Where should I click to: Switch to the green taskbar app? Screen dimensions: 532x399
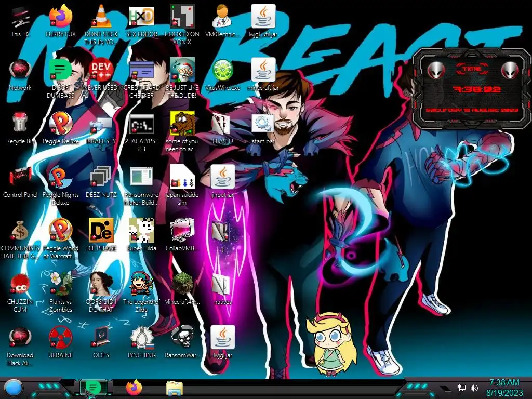coord(93,387)
